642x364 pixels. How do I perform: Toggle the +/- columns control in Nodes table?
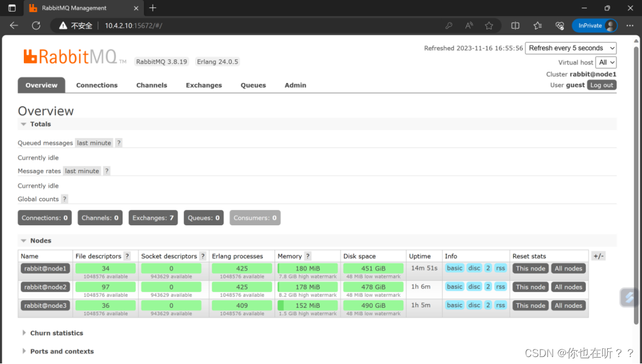tap(598, 255)
